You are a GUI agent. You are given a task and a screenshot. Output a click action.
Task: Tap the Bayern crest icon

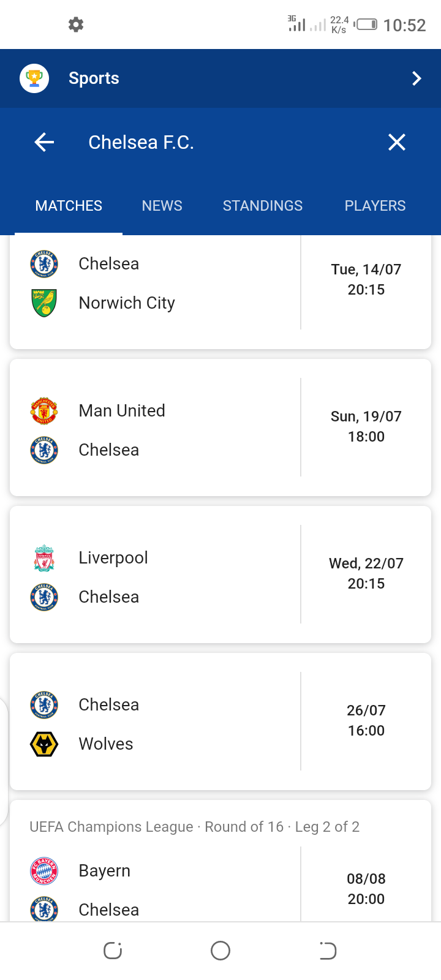pos(44,871)
